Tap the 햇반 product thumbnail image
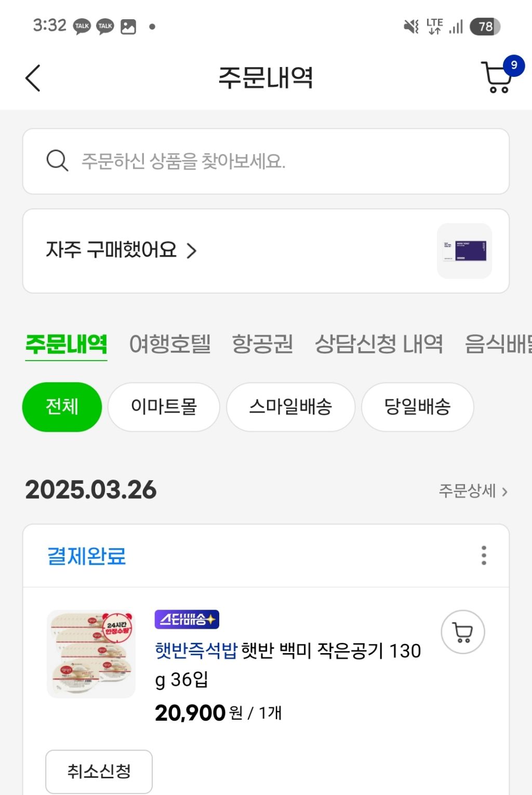 [x=91, y=654]
